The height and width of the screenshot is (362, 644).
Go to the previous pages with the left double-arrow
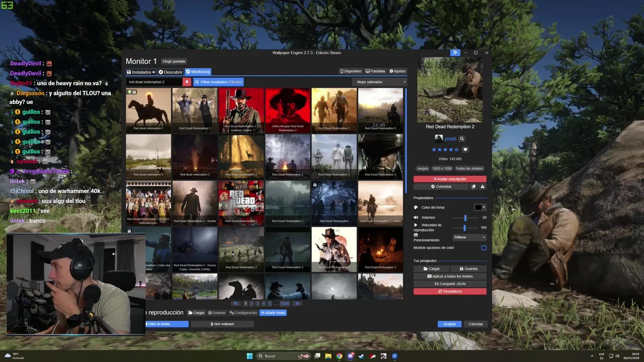click(236, 304)
